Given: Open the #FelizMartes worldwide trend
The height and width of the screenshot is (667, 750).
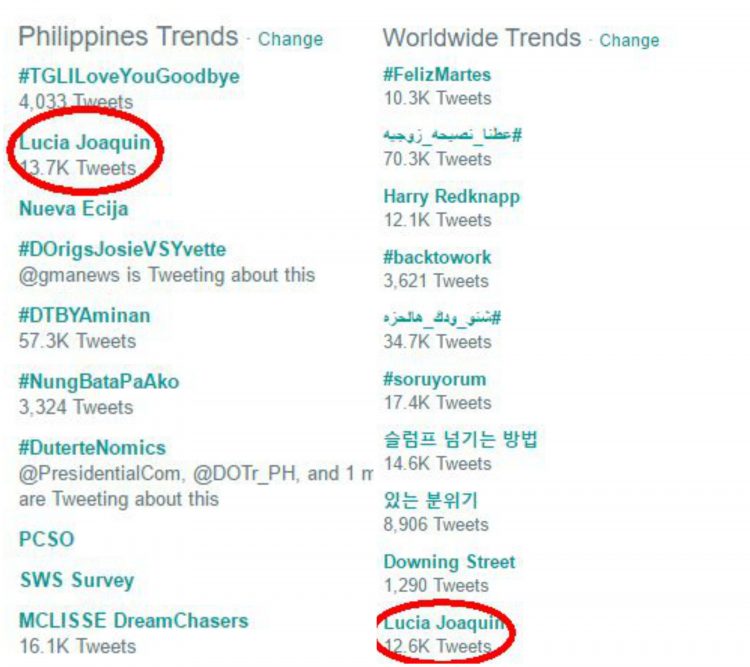Looking at the screenshot, I should pyautogui.click(x=437, y=75).
